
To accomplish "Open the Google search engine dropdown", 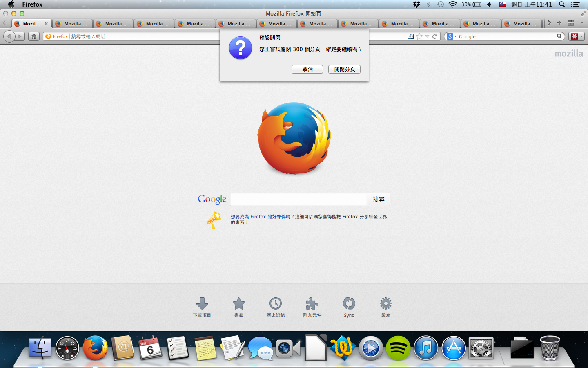I will click(452, 36).
